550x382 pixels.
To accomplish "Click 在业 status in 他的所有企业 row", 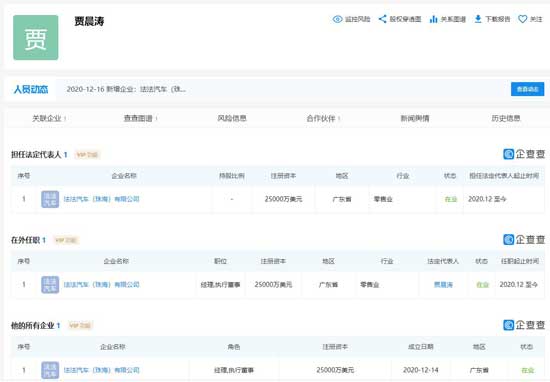I will 528,370.
